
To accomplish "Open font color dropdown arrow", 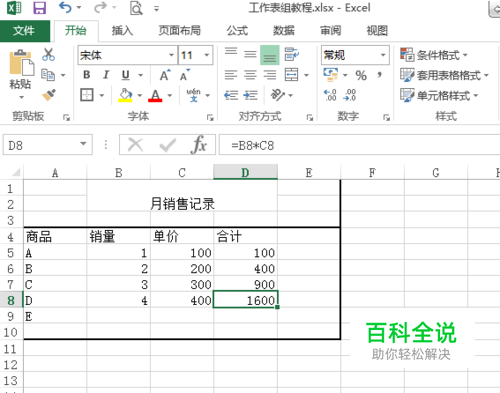I will [x=170, y=96].
